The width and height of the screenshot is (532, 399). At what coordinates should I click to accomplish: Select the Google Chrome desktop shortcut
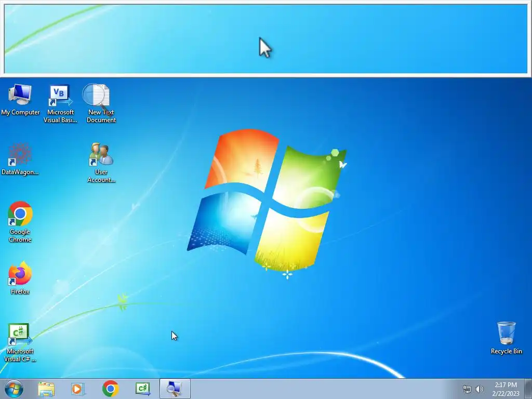[20, 222]
